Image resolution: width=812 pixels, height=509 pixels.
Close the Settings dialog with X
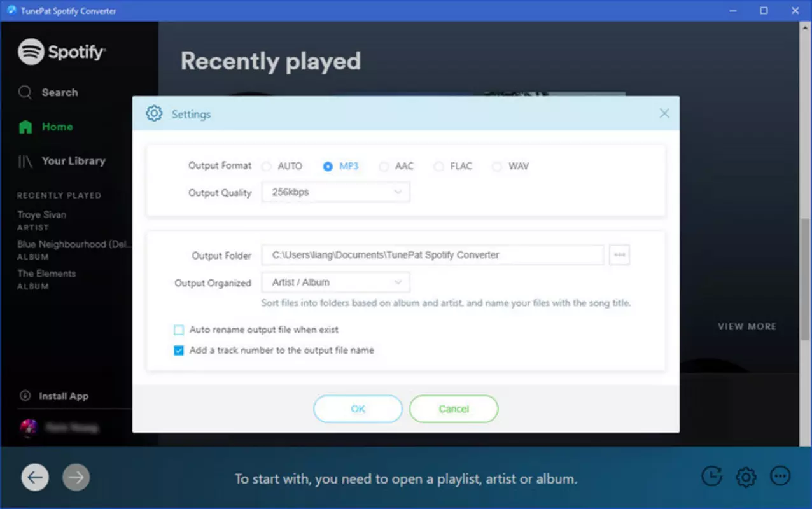tap(664, 113)
